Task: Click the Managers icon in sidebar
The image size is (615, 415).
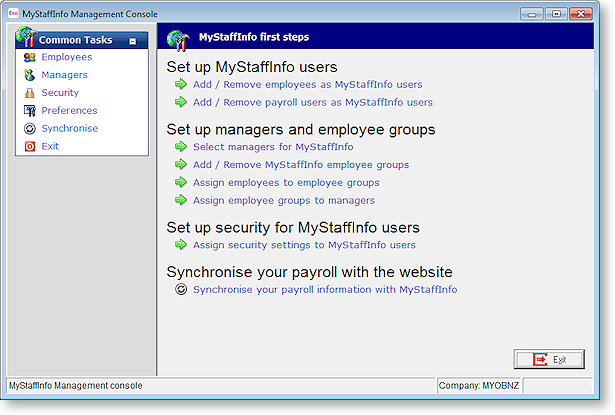Action: coord(31,75)
